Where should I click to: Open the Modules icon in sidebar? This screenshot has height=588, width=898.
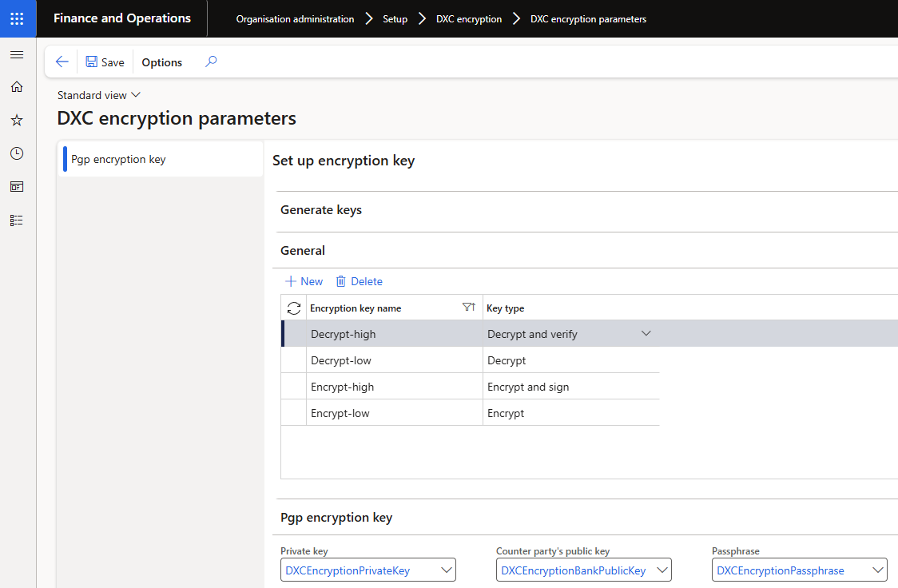pyautogui.click(x=17, y=220)
